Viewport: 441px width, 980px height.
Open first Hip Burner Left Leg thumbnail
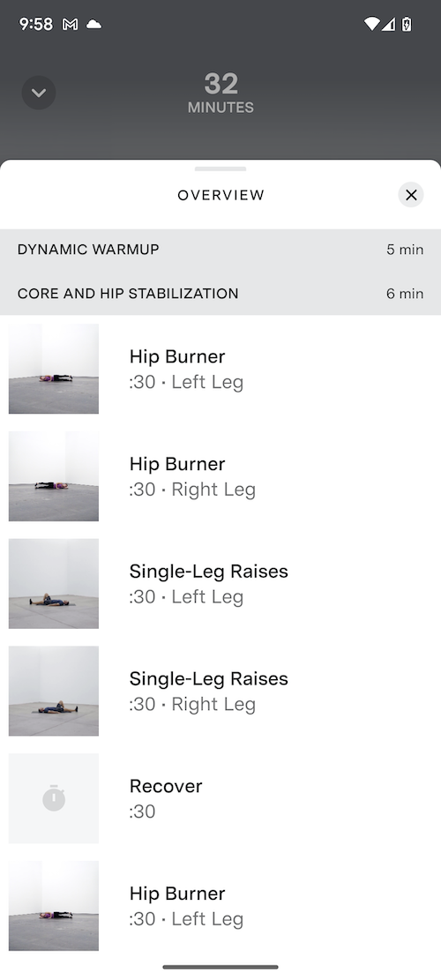[x=54, y=369]
